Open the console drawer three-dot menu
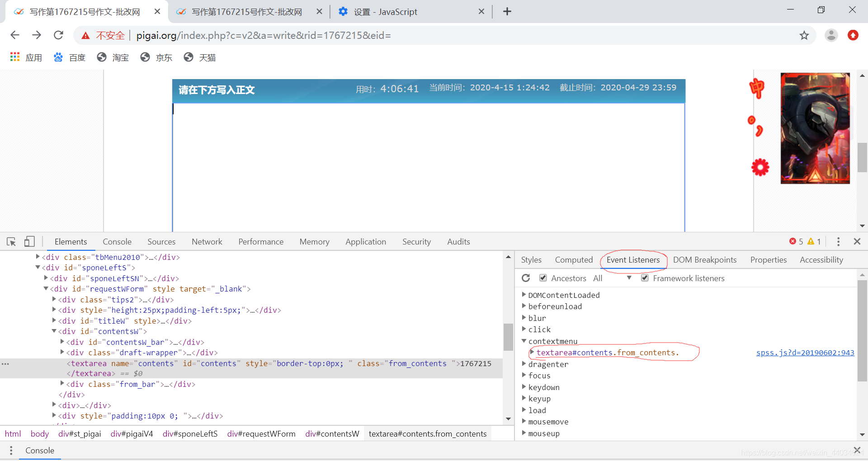The height and width of the screenshot is (461, 868). point(11,451)
